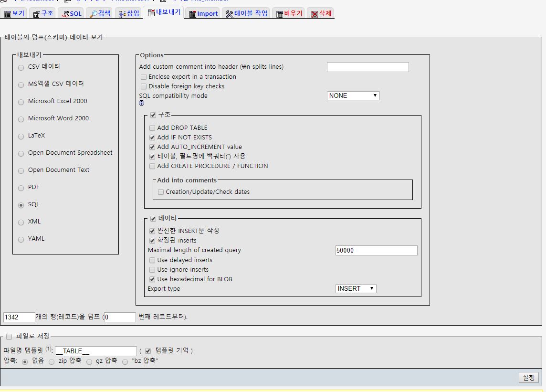Click the Maximal length of created query field
Viewport: 546px width, 392px height.
[x=376, y=250]
